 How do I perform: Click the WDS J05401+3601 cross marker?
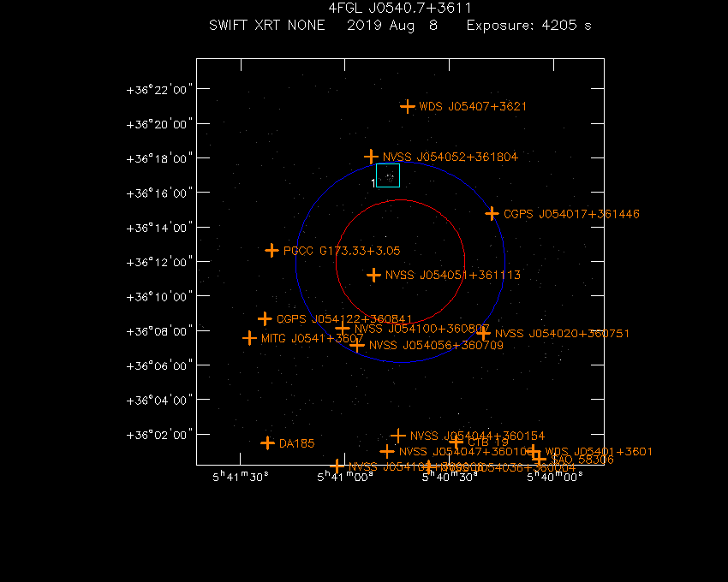pyautogui.click(x=534, y=452)
